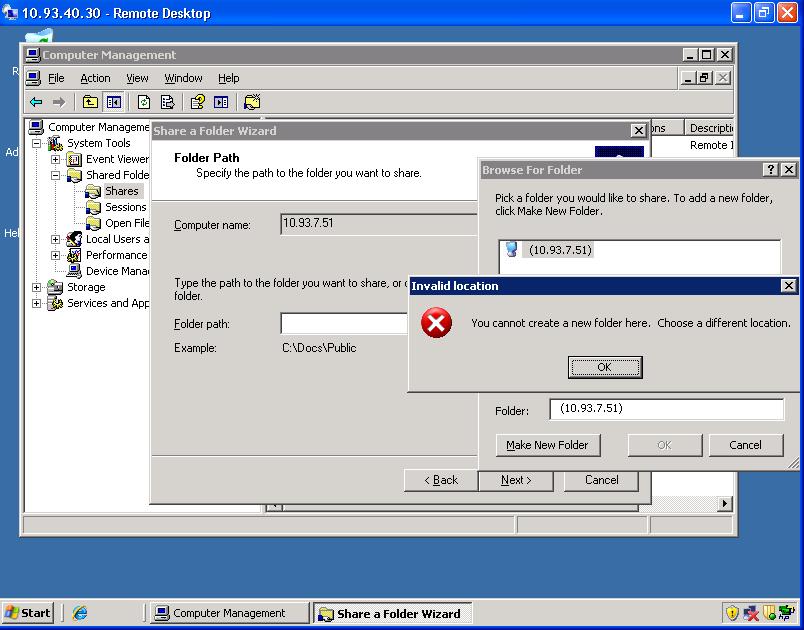The image size is (804, 630).
Task: Click the Folder path input field
Action: pos(345,323)
